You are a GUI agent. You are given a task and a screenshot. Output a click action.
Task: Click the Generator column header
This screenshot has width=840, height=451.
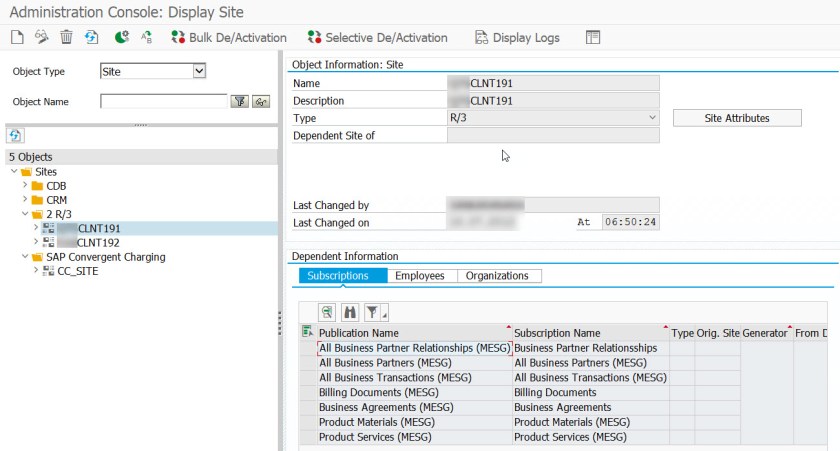click(x=767, y=333)
